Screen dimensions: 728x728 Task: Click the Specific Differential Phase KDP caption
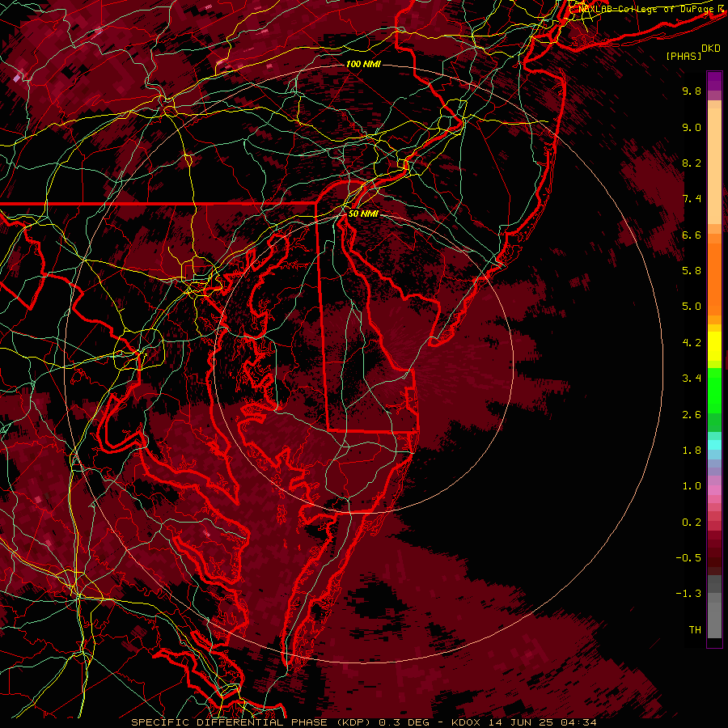click(363, 722)
